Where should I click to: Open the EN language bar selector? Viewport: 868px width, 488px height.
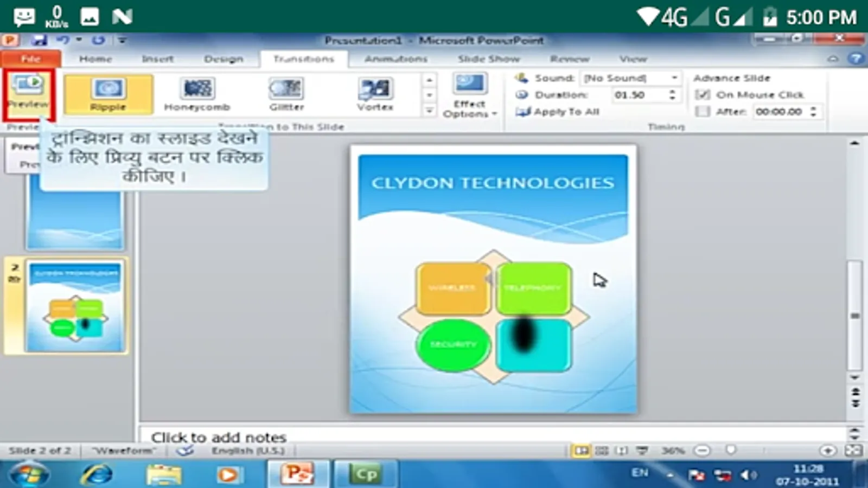click(640, 473)
